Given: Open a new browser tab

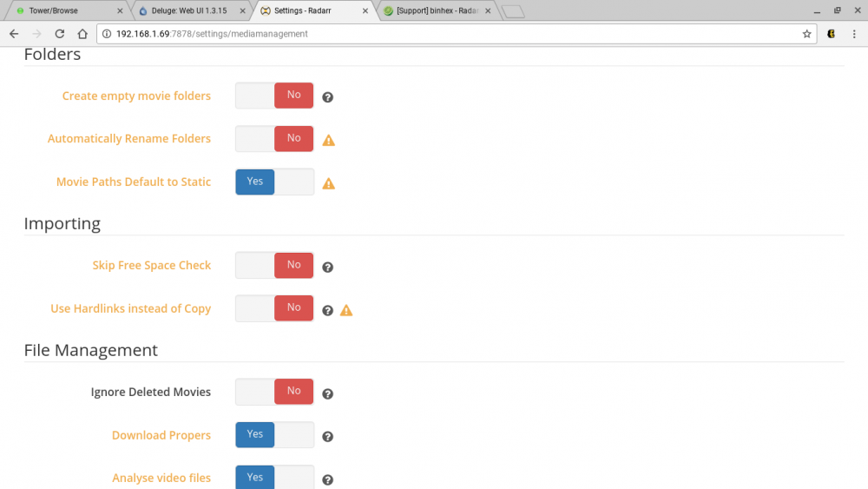Looking at the screenshot, I should click(513, 11).
